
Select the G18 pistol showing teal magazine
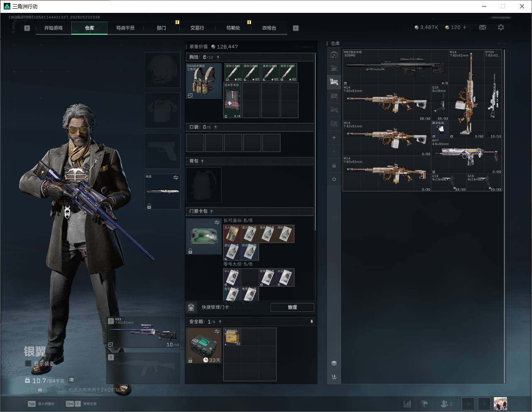click(x=440, y=103)
